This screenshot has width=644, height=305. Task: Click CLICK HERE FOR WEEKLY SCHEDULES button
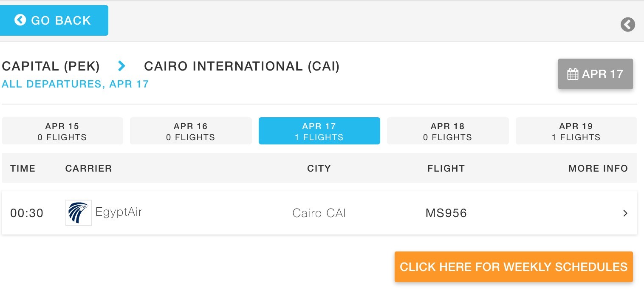tap(514, 267)
